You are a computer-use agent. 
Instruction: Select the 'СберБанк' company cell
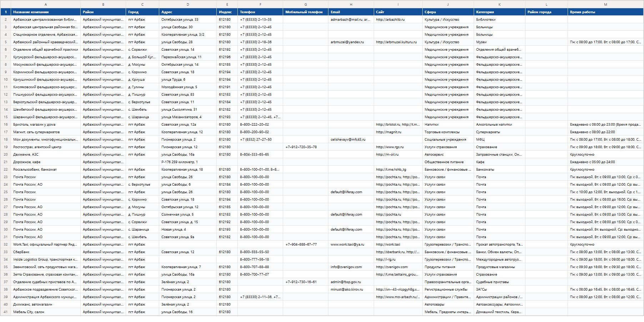click(x=46, y=252)
